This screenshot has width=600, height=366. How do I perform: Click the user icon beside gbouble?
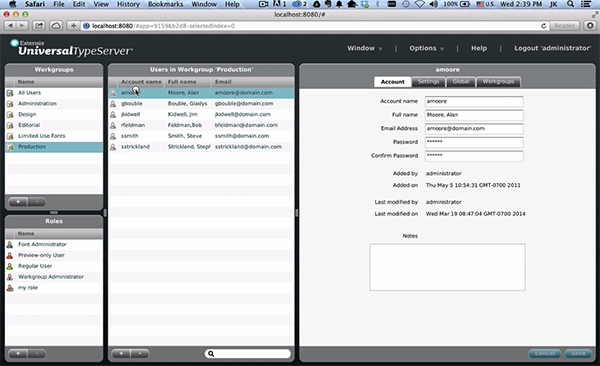tap(113, 104)
